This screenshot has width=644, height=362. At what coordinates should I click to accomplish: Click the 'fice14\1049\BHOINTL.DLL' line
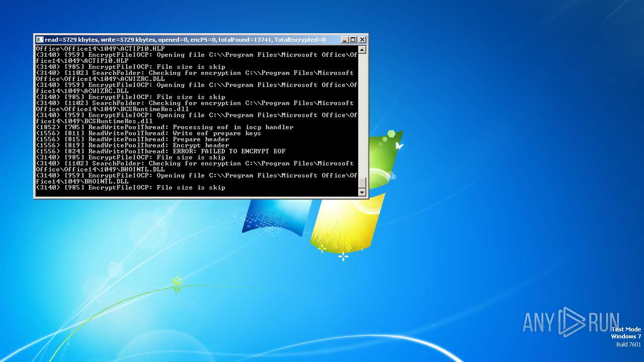(83, 182)
